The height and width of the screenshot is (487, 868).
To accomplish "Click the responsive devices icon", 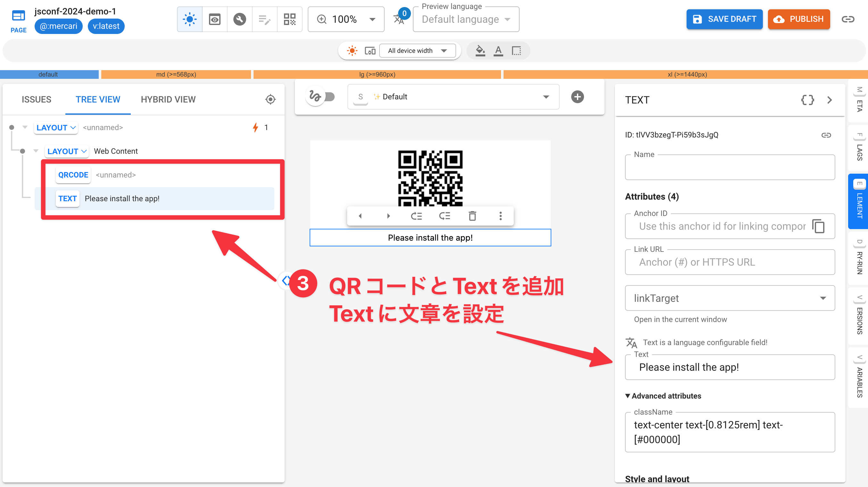I will [370, 51].
